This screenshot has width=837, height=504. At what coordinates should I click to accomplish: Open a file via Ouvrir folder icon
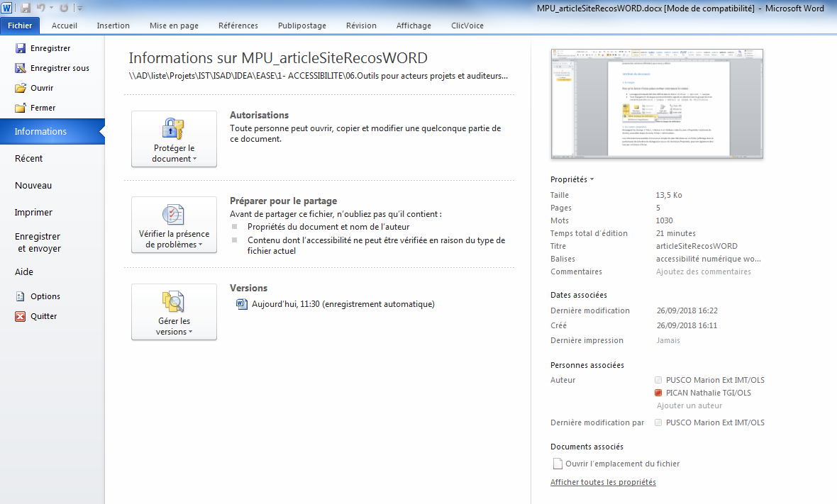click(21, 88)
